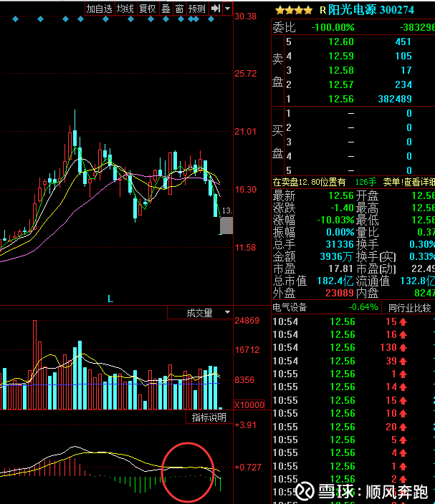
Task: Click the X10000 volume scale label
Action: click(249, 404)
